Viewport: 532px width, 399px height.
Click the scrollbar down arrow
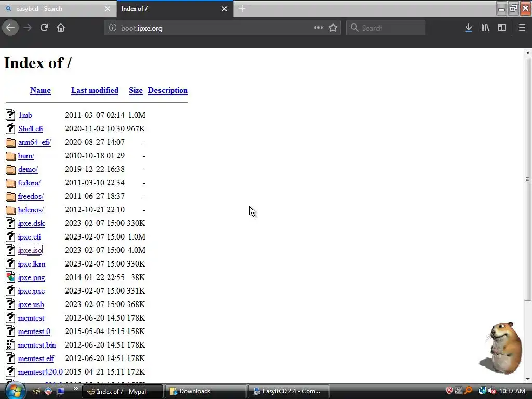point(528,379)
